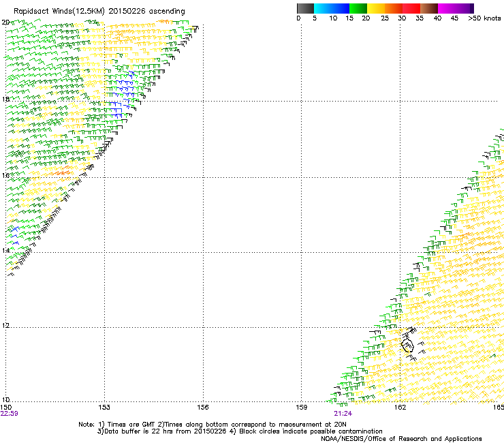The height and width of the screenshot is (443, 504).
Task: Choose the orange 25-30 knots legend segment
Action: [394, 8]
